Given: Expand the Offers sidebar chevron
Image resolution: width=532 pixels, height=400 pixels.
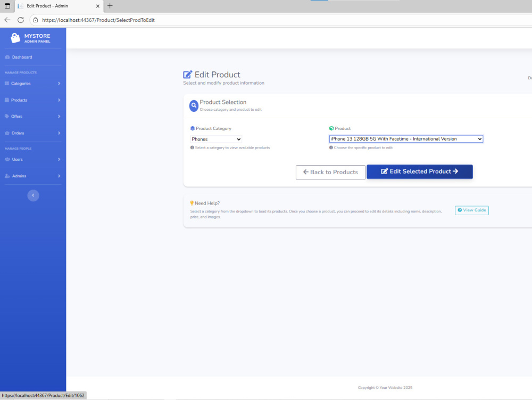Looking at the screenshot, I should tap(59, 116).
